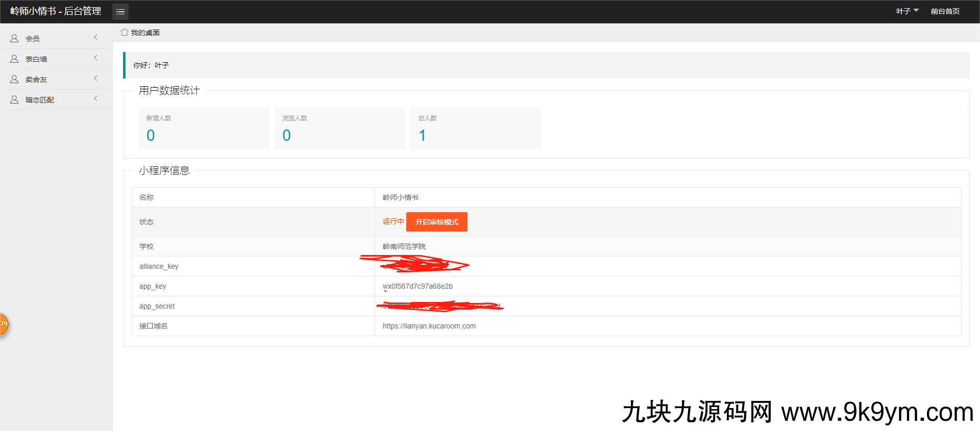This screenshot has height=431, width=980.
Task: Open the 暗恋匹配 sidebar menu label
Action: [40, 100]
